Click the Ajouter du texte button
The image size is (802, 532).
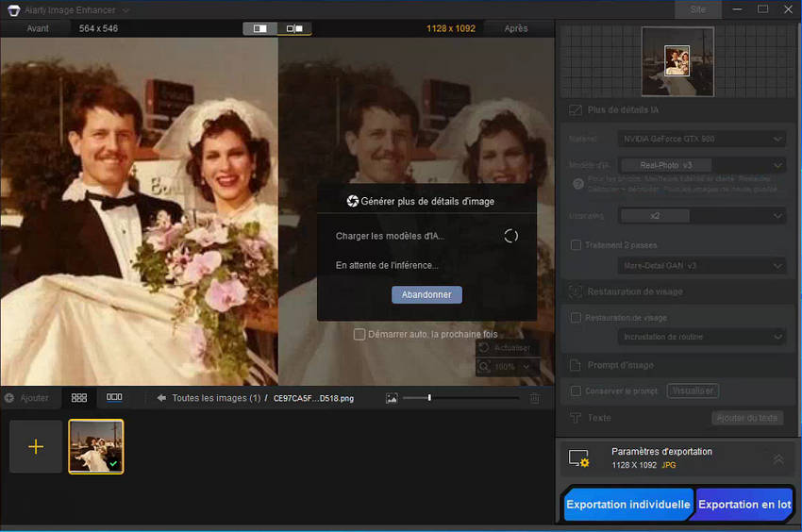tap(747, 418)
